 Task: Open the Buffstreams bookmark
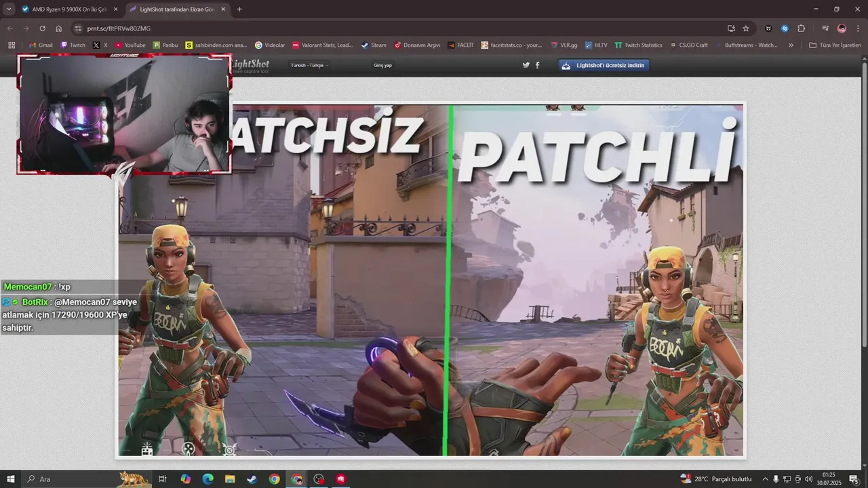pos(746,45)
